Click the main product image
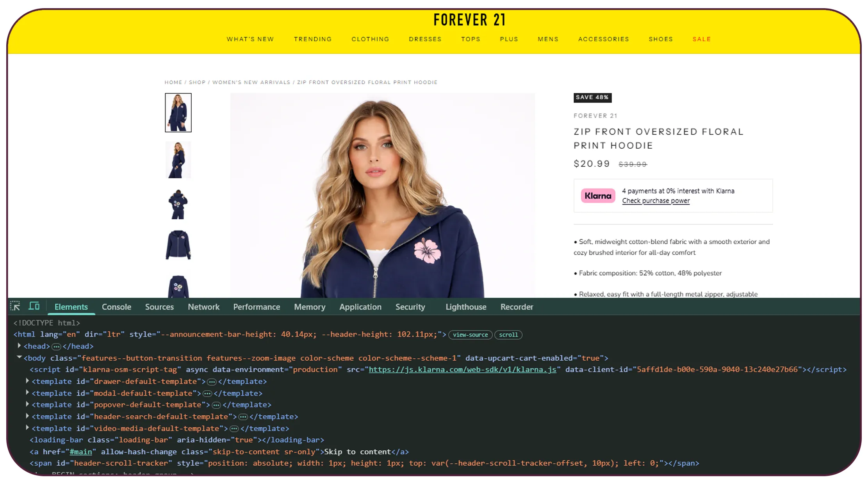Screen dimensions: 868x484 click(x=382, y=195)
